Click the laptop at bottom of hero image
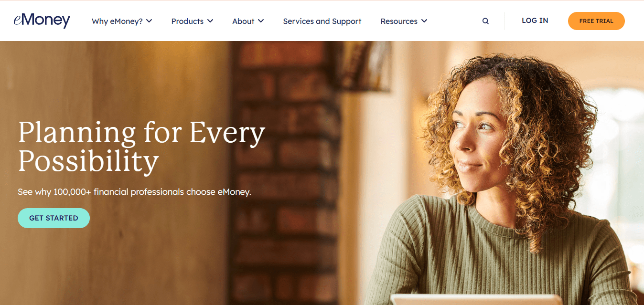 476,300
